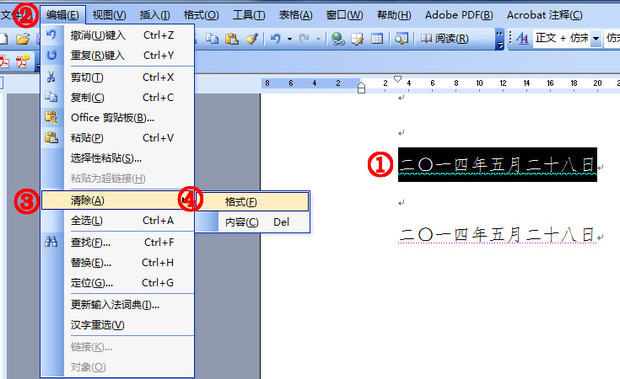
Task: Click the greyed Redo arrow toolbar icon
Action: tap(304, 38)
